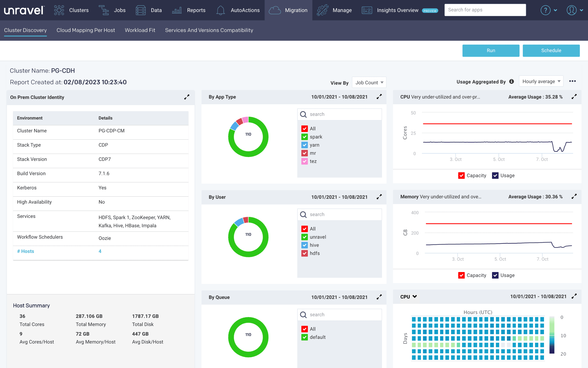Click the Schedule button

(551, 50)
